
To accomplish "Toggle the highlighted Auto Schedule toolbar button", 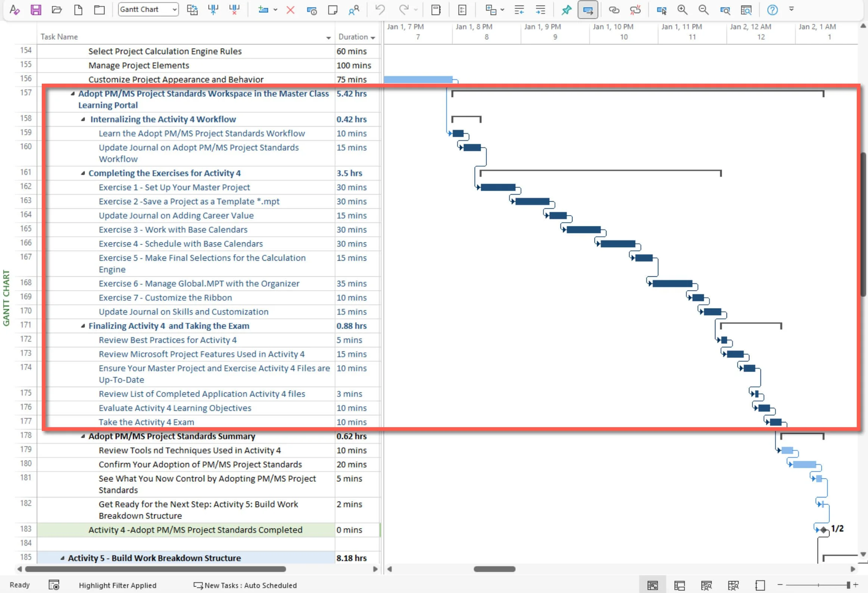I will [x=587, y=10].
